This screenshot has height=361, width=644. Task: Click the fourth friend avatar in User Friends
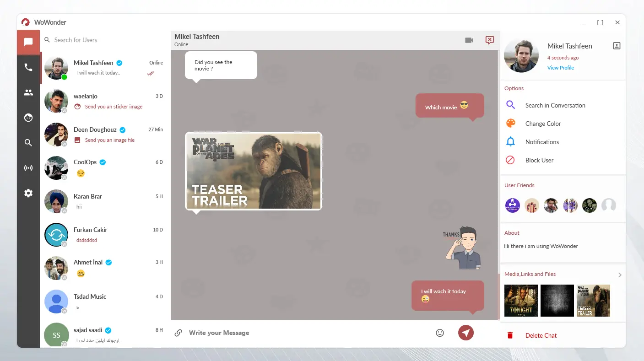(570, 205)
